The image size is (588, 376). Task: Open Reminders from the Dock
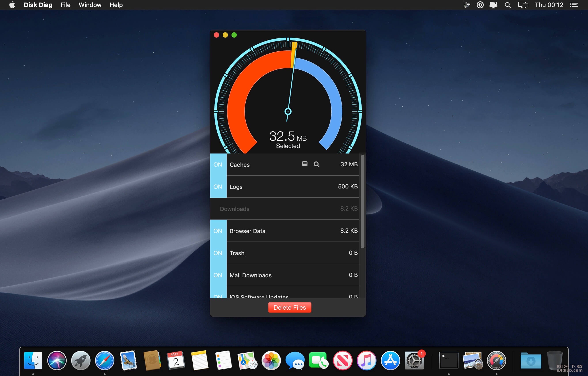click(x=224, y=360)
